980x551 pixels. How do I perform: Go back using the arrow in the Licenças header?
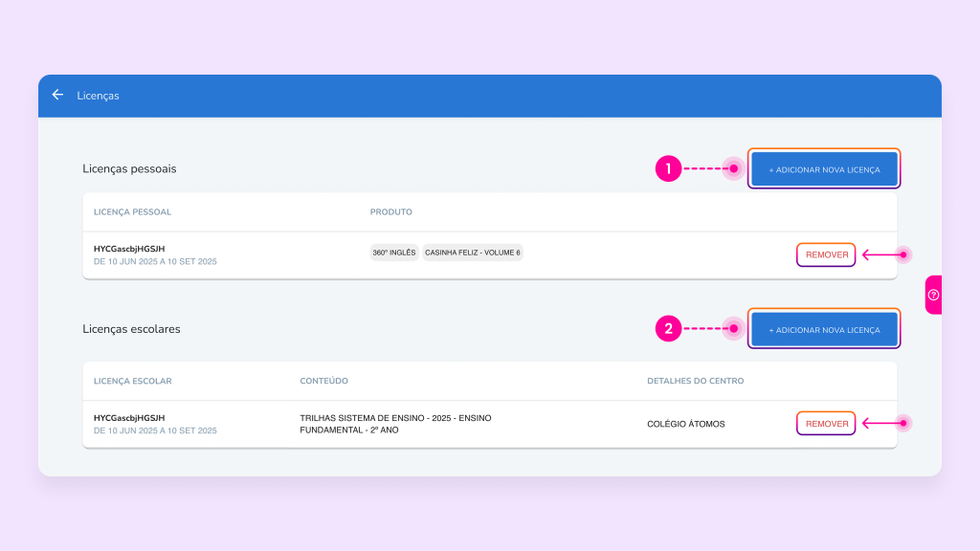coord(57,95)
